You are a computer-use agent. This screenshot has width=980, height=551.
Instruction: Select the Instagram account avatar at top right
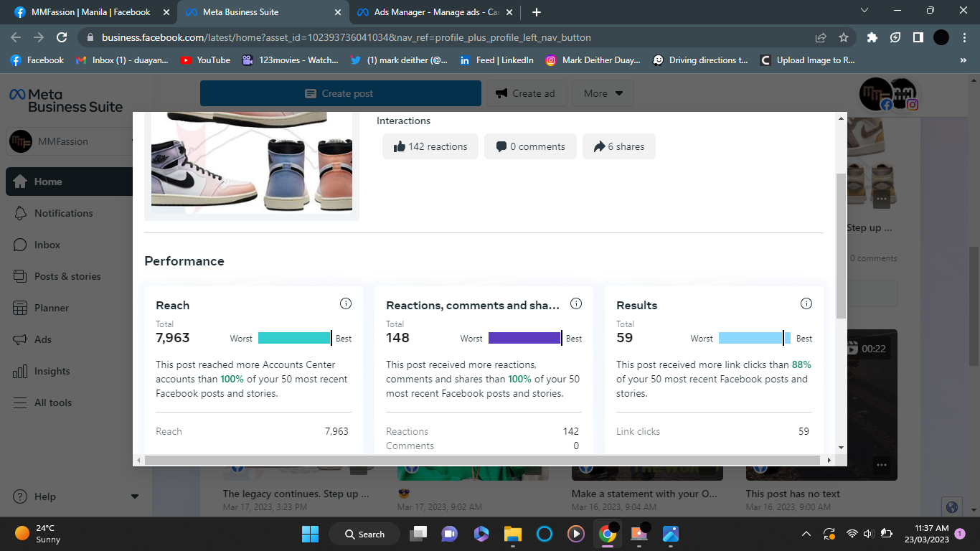pyautogui.click(x=905, y=94)
